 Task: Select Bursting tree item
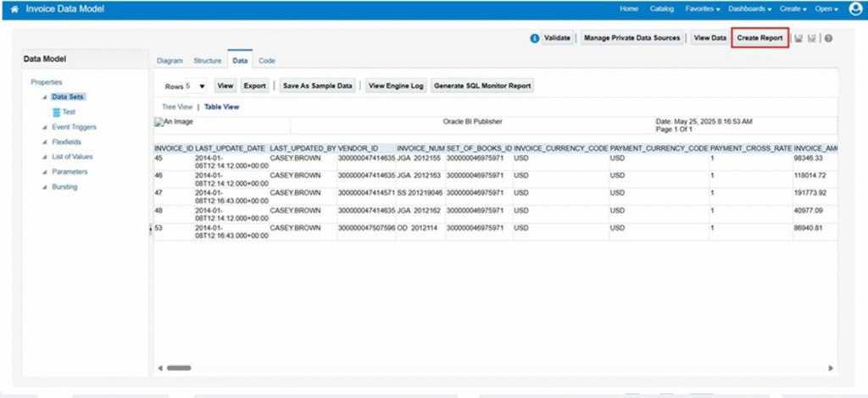point(64,187)
